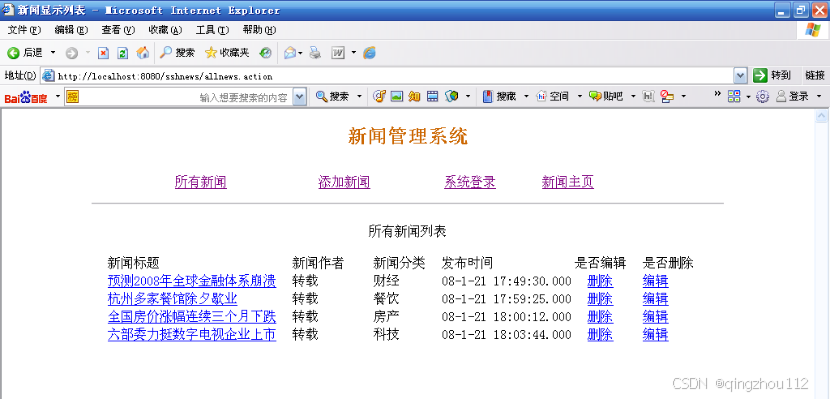Open news 全国房价涨幅连续三个月下跌
The height and width of the screenshot is (399, 830).
(x=192, y=316)
